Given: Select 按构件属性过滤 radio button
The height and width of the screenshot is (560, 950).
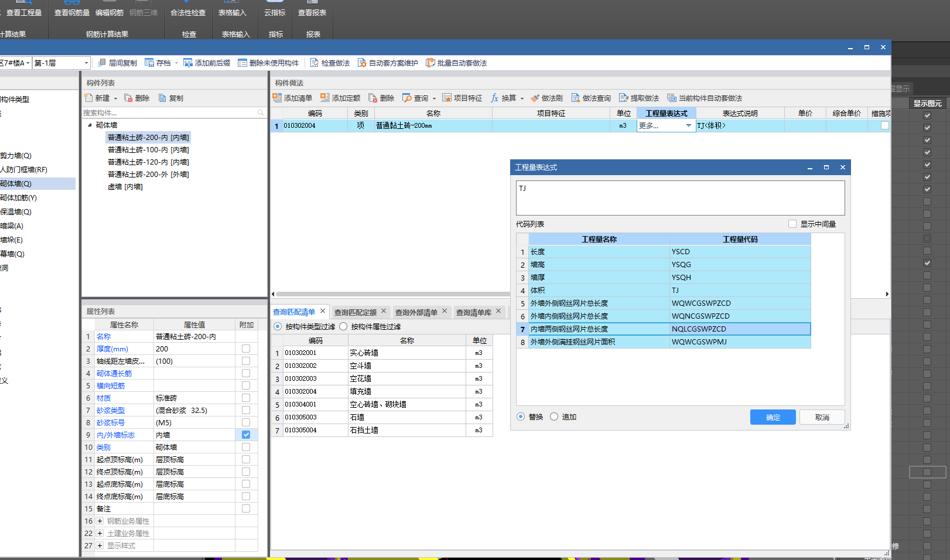Looking at the screenshot, I should point(343,326).
